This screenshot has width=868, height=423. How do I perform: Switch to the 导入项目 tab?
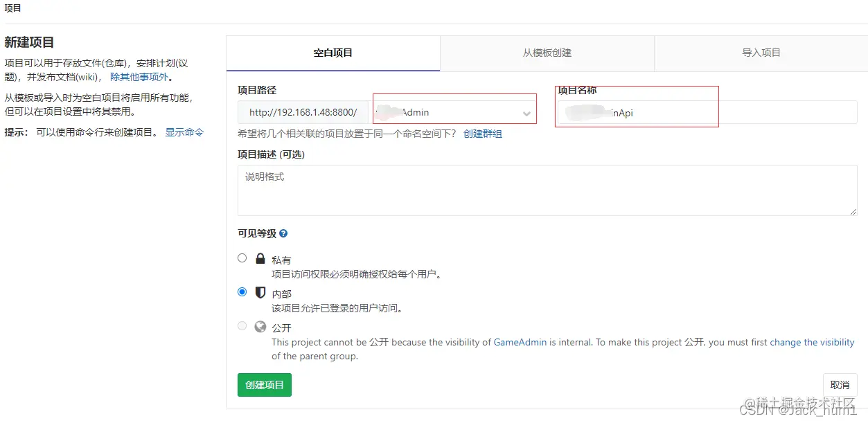pos(760,53)
